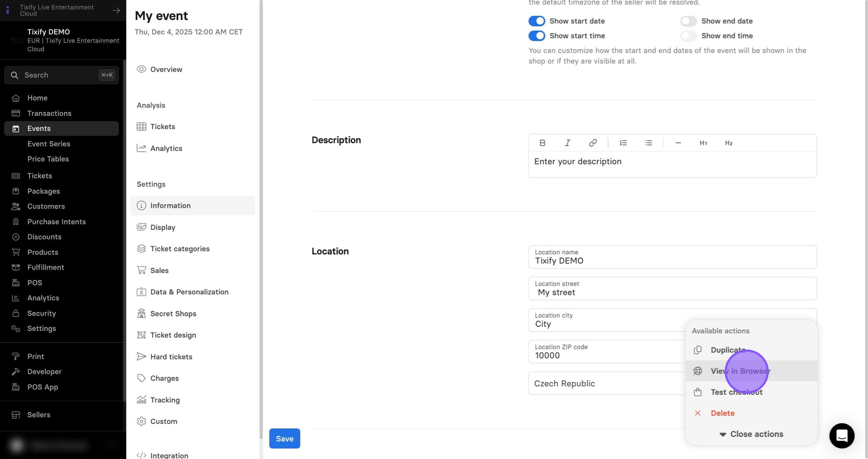Open the Home page
868x459 pixels.
tap(61, 98)
